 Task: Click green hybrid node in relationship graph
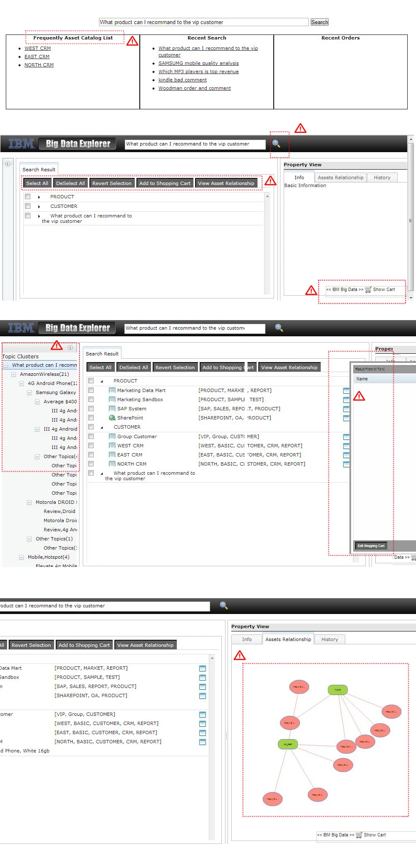(337, 690)
